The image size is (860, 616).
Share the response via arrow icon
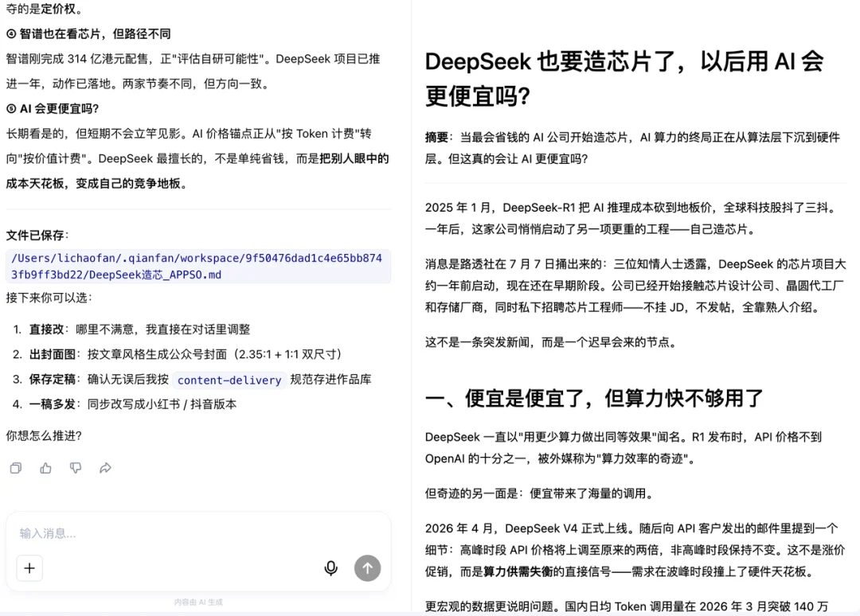(105, 468)
